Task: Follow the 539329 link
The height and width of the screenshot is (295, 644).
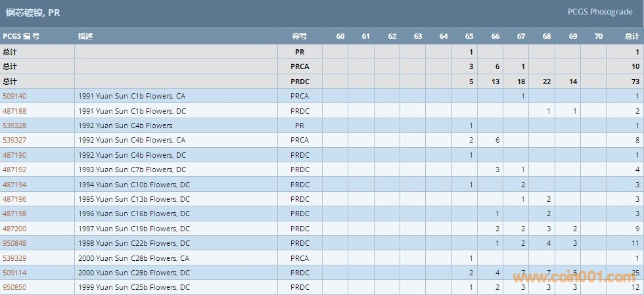Action: point(14,258)
